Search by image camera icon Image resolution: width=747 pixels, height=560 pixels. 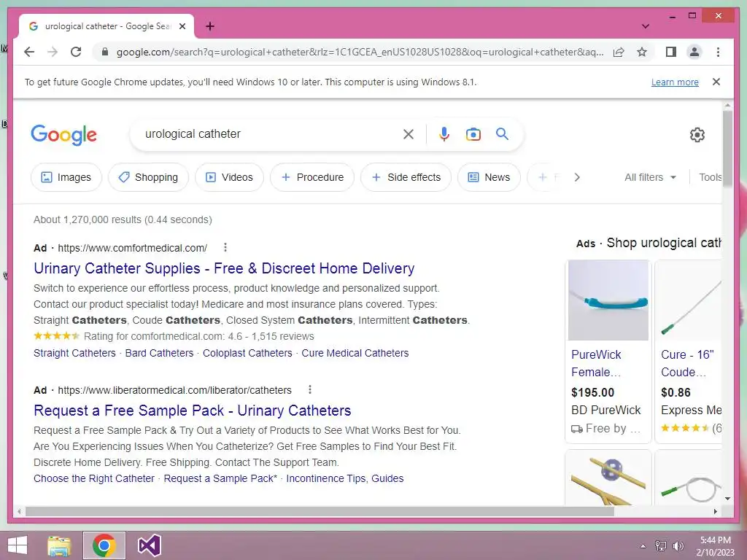(473, 134)
